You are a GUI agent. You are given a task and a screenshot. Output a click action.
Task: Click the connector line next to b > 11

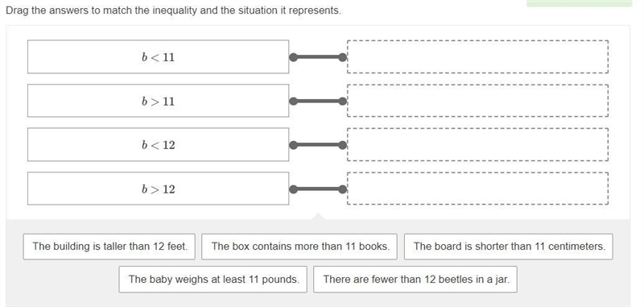(318, 101)
